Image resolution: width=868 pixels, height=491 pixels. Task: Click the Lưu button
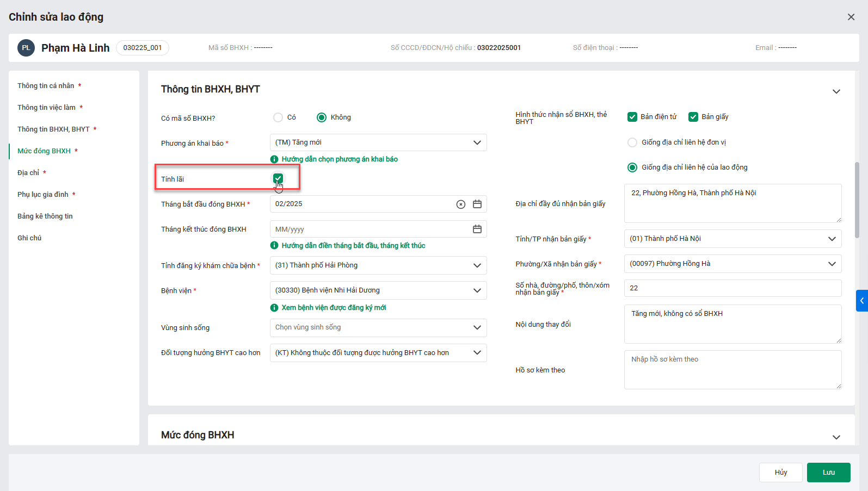pyautogui.click(x=828, y=473)
